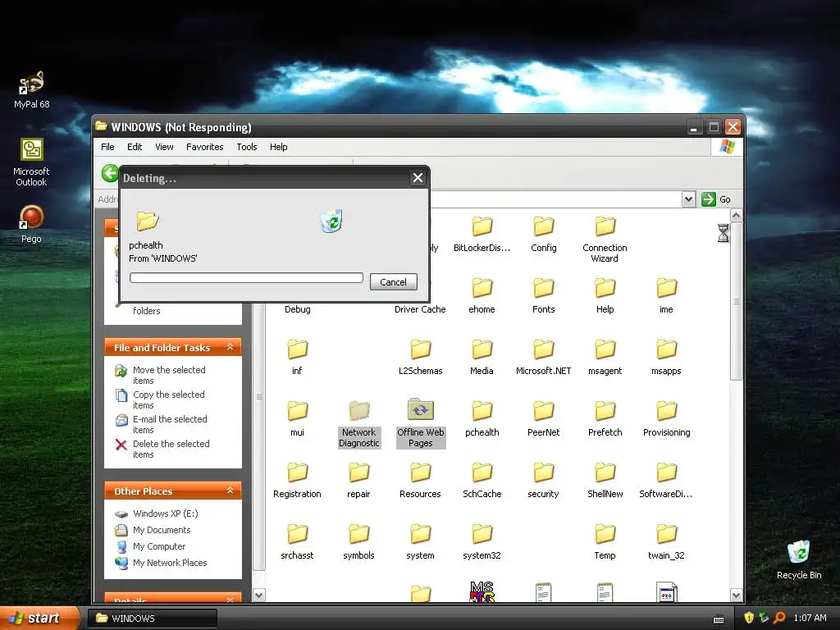Select the security folder
The image size is (840, 630).
(543, 481)
